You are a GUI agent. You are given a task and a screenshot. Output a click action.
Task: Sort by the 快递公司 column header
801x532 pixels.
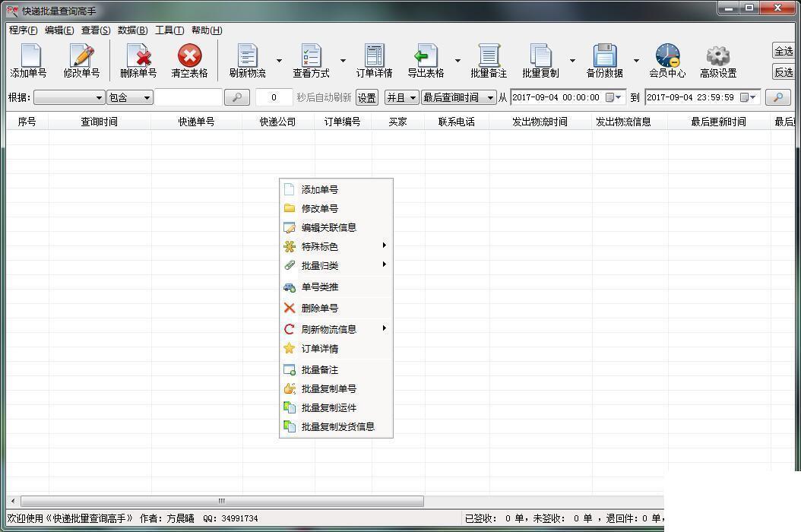278,122
